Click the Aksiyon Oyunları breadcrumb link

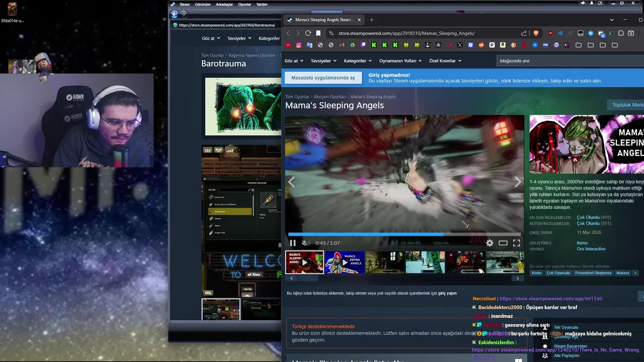330,97
